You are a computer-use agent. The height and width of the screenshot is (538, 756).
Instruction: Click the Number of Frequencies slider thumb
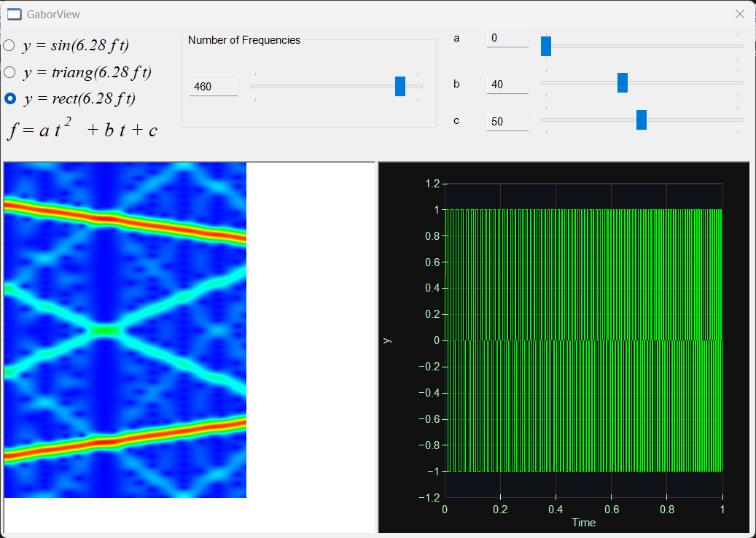(400, 86)
